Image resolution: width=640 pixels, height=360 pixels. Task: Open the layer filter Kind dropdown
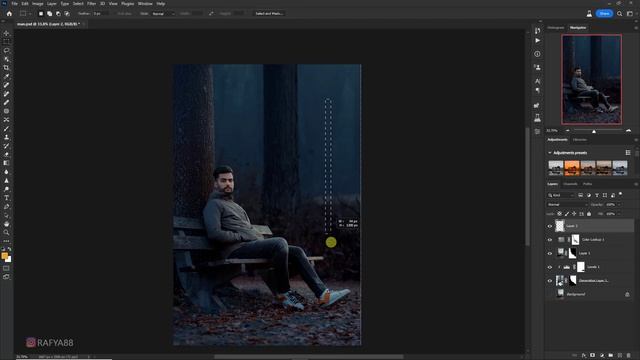coord(561,196)
